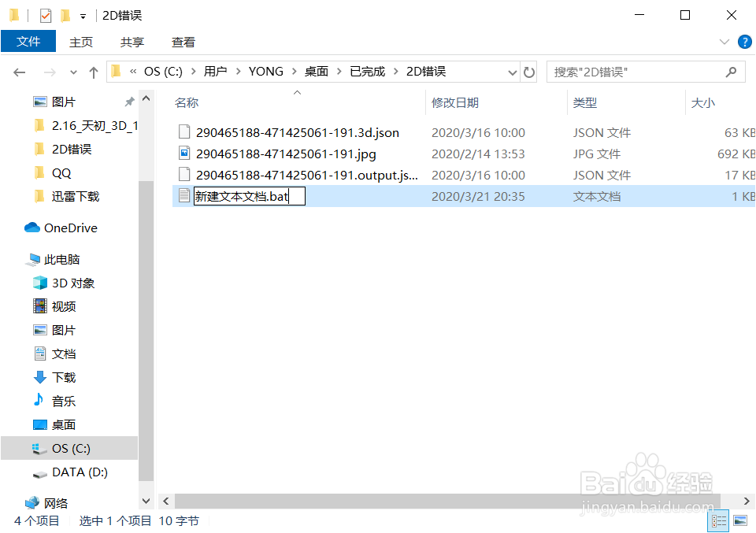Screen dimensions: 756x533
Task: Open the 文件 menu
Action: (28, 42)
